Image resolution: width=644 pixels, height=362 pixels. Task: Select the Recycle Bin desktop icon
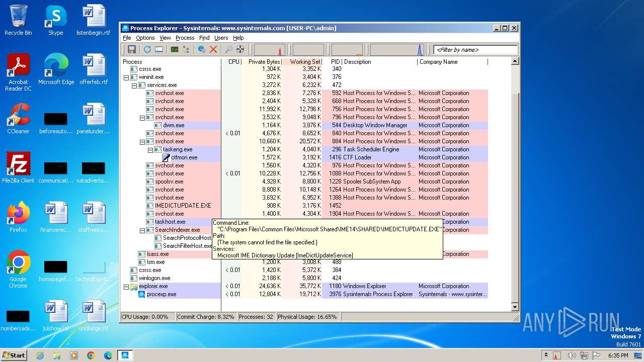click(18, 21)
